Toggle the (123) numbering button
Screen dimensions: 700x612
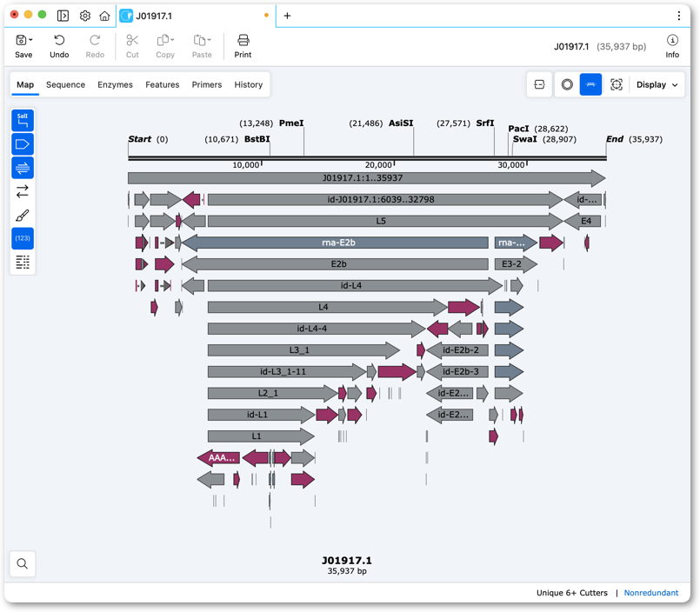tap(23, 238)
